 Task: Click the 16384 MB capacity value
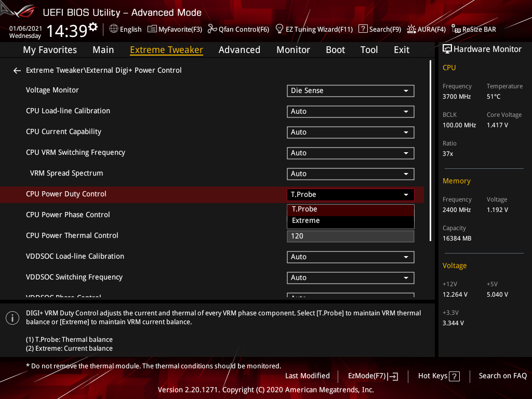(457, 238)
